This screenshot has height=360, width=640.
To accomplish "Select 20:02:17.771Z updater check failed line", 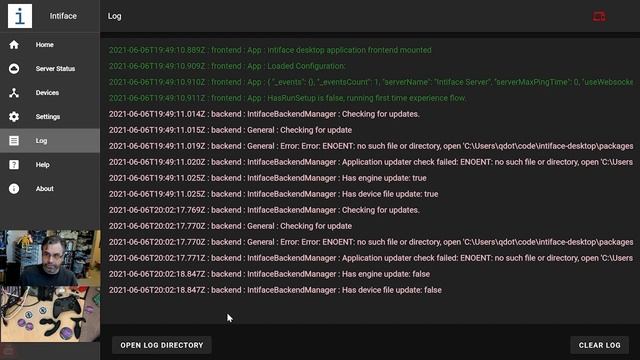I will (371, 258).
